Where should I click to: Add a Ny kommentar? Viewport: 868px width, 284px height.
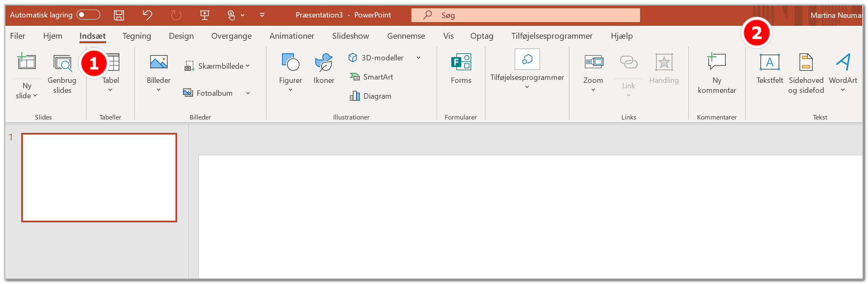pos(717,73)
